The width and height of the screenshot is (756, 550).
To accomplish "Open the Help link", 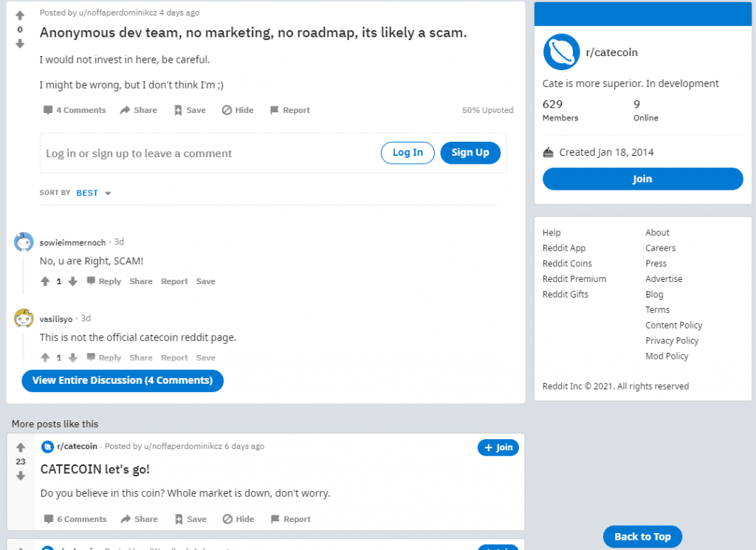I will click(x=551, y=233).
